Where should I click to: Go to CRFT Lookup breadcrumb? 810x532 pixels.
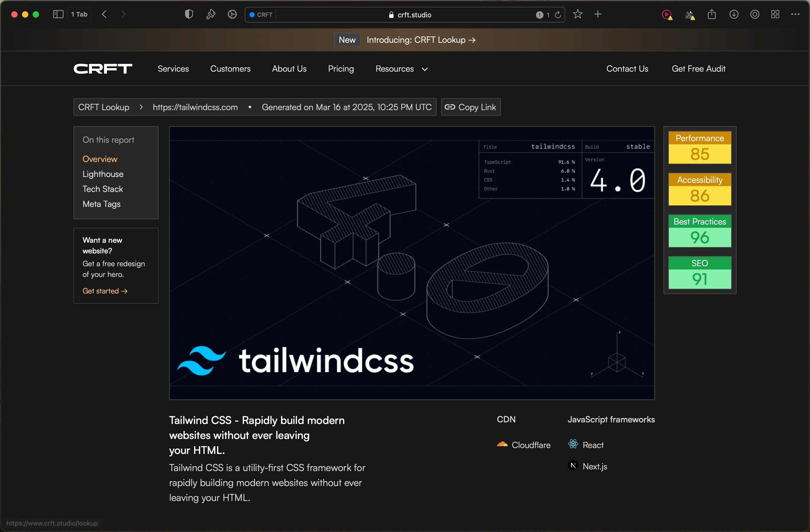click(x=104, y=107)
